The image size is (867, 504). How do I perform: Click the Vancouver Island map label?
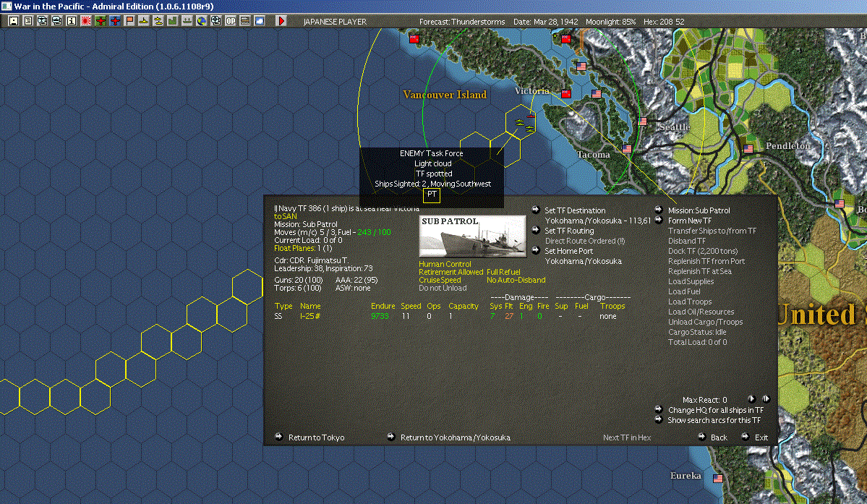pyautogui.click(x=445, y=95)
